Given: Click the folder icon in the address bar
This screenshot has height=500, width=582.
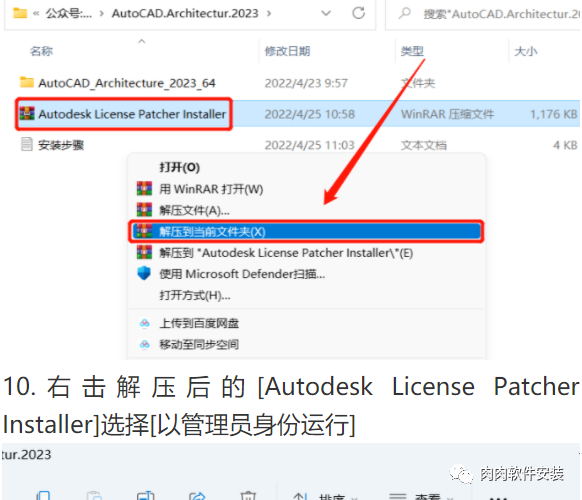Looking at the screenshot, I should 20,13.
